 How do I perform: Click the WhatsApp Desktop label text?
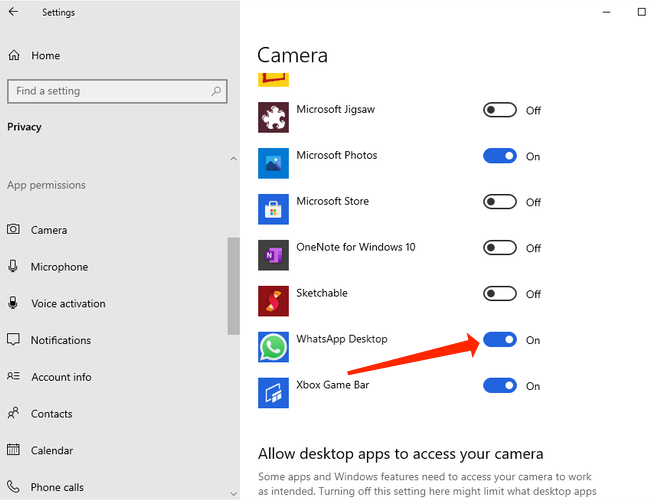342,339
